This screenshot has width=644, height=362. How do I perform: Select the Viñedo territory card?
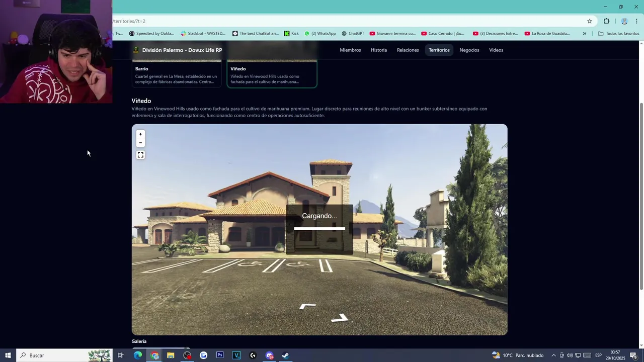[x=272, y=73]
